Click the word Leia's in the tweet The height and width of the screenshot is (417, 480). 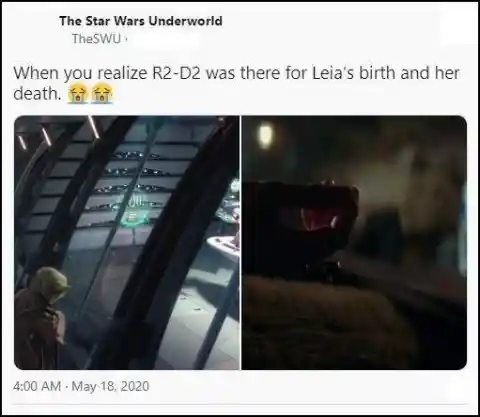333,73
